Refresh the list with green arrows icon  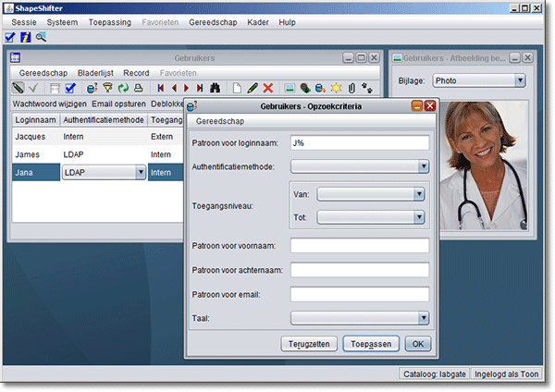123,88
